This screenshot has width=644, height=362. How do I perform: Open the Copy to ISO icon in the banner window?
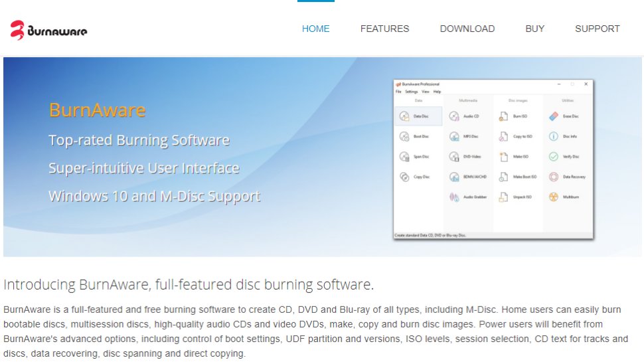coord(503,136)
